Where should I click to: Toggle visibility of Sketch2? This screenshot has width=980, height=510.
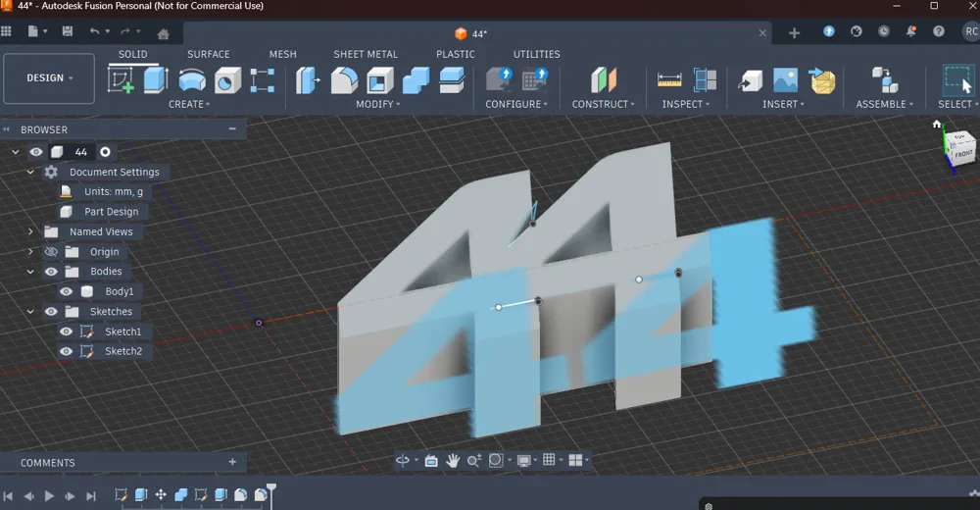point(67,351)
